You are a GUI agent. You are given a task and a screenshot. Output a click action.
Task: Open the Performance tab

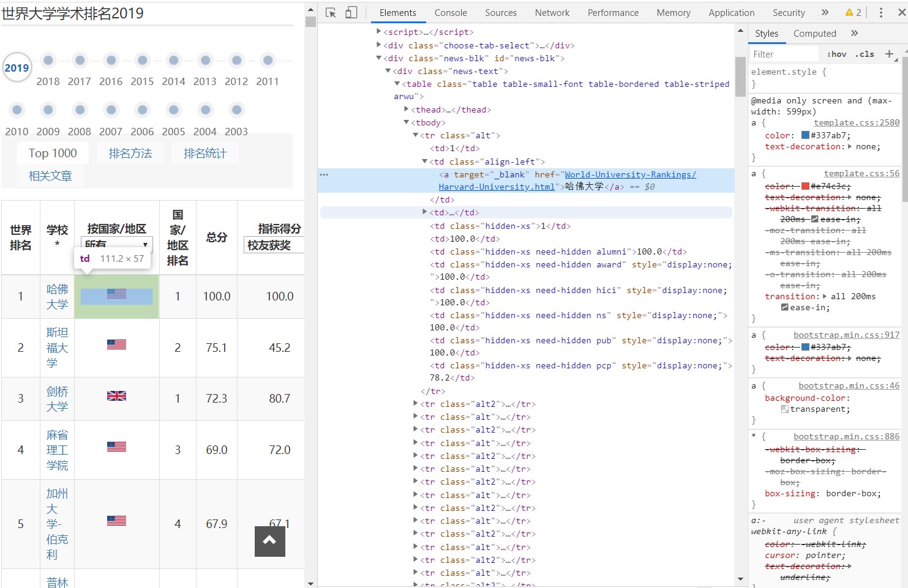point(613,12)
